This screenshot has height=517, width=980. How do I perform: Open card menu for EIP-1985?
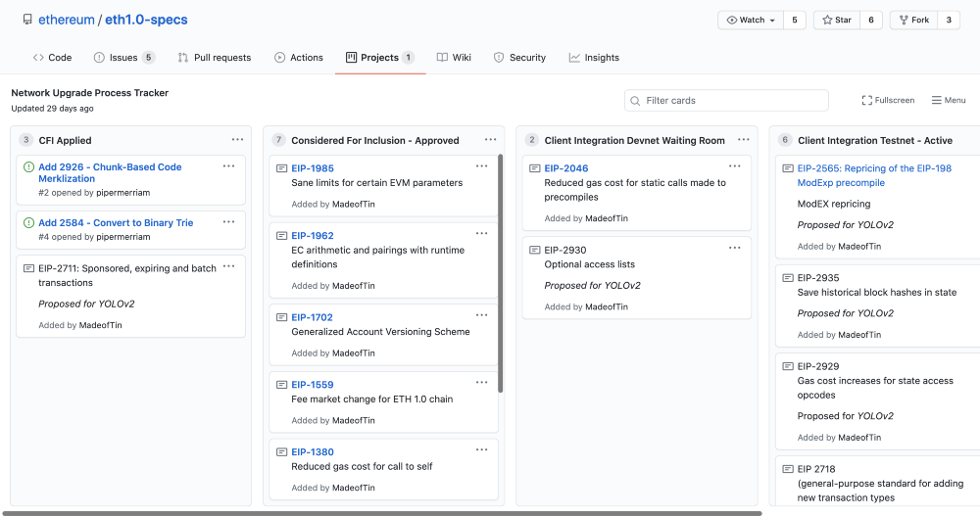click(x=481, y=166)
